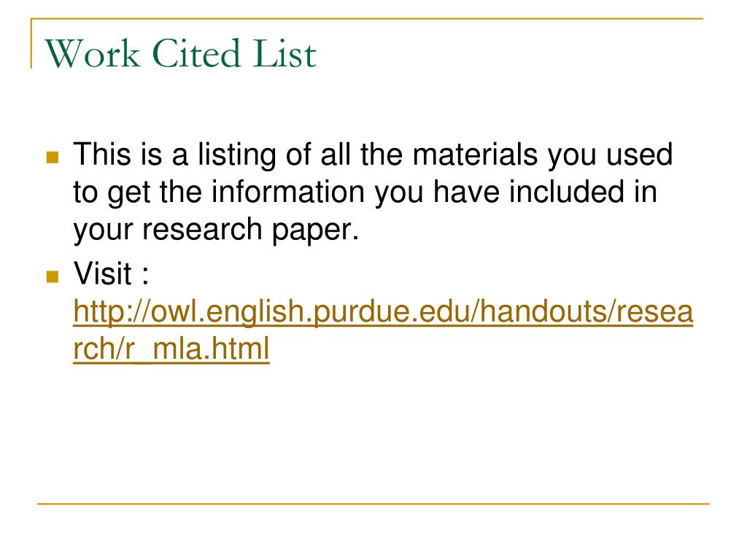Click the word "materials" in first bullet
The width and height of the screenshot is (747, 560).
(x=474, y=155)
